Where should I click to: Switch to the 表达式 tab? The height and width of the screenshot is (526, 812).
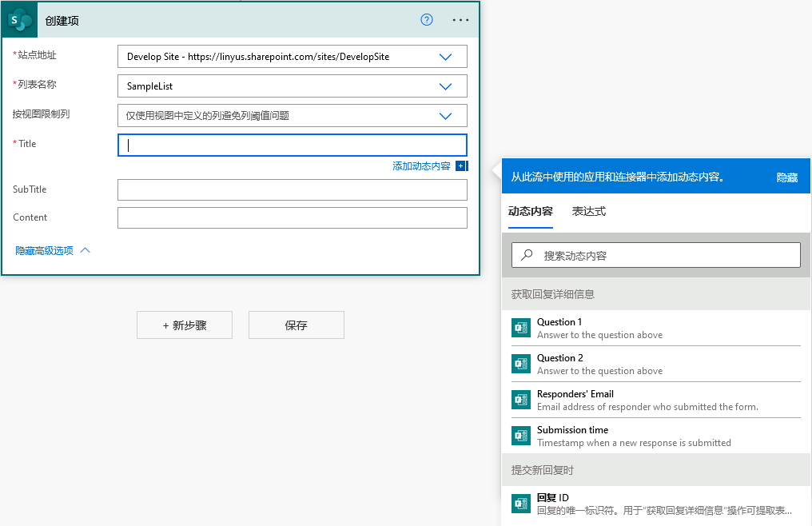pos(589,211)
